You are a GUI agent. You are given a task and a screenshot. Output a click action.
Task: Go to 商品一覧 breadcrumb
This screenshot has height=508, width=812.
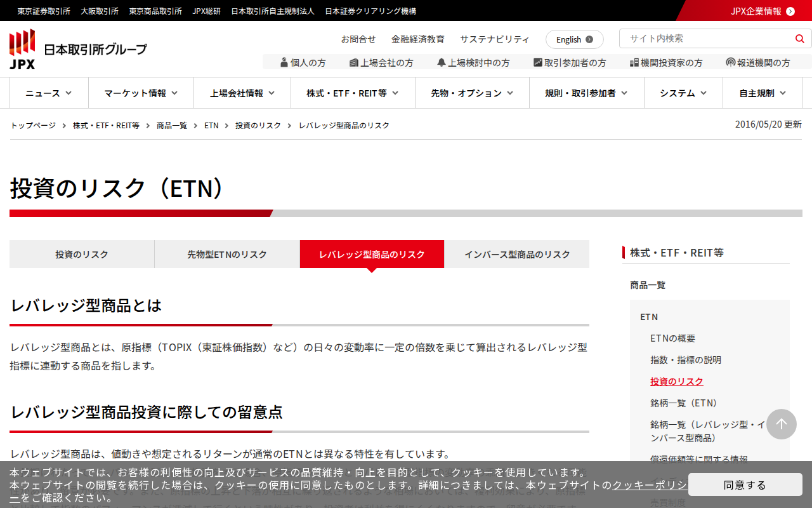(172, 125)
